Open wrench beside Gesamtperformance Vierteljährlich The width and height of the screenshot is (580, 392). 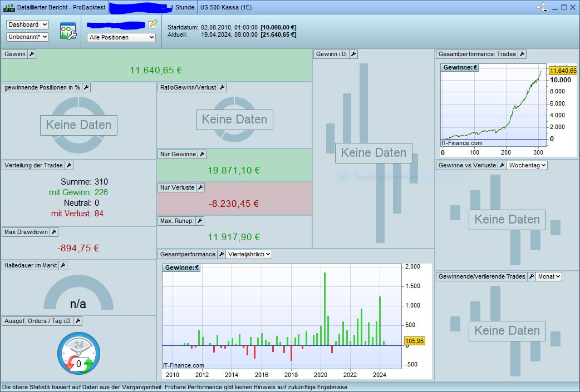(x=221, y=254)
